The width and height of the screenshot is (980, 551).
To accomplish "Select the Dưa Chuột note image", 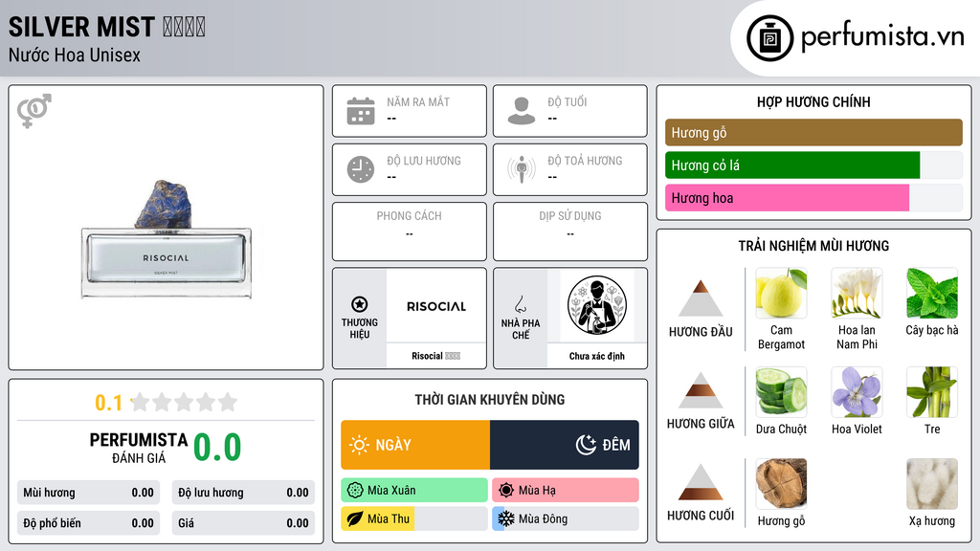I will click(781, 391).
